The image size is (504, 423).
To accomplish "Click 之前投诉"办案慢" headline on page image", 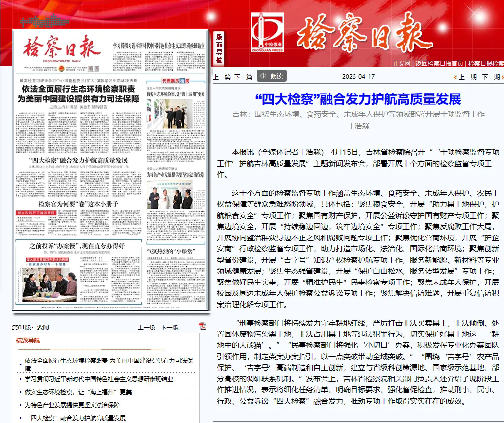I will (x=77, y=246).
